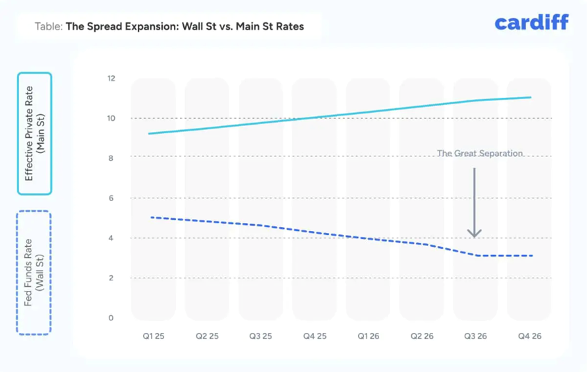Click the 0 value on y-axis
588x372 pixels.
point(111,318)
